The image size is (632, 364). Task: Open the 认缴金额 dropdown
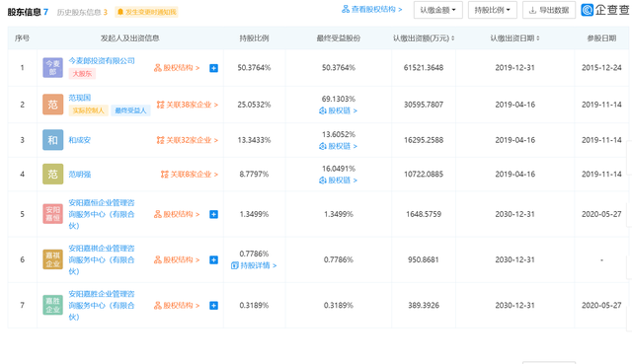[x=438, y=10]
